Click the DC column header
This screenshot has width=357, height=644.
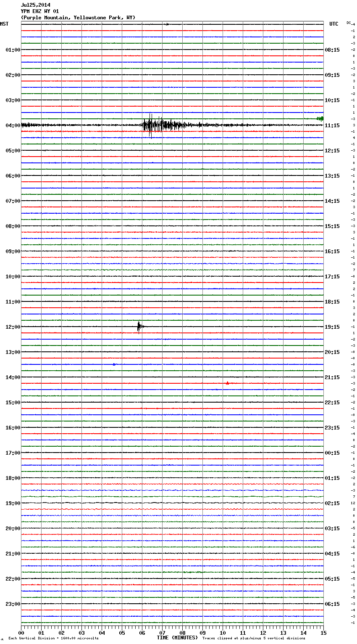[349, 23]
